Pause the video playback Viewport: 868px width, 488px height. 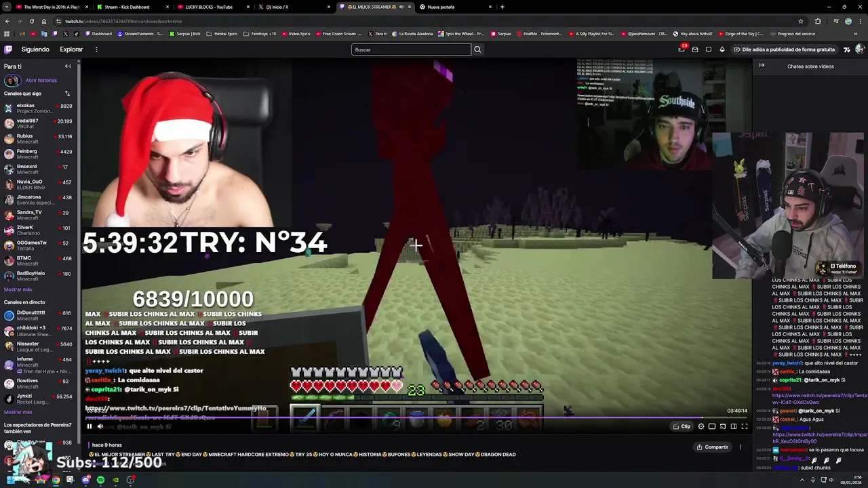pos(89,426)
